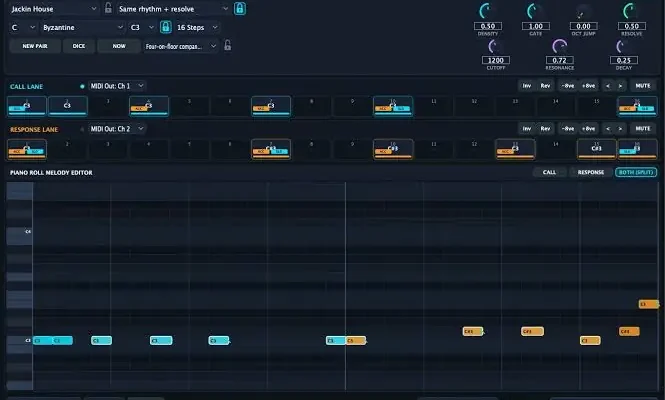The height and width of the screenshot is (400, 665).
Task: Open the Byzantine scale dropdown
Action: tap(82, 27)
